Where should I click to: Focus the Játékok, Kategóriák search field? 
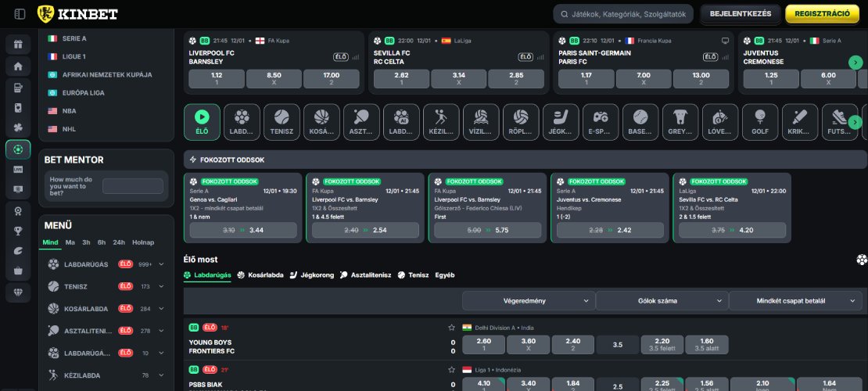(623, 14)
